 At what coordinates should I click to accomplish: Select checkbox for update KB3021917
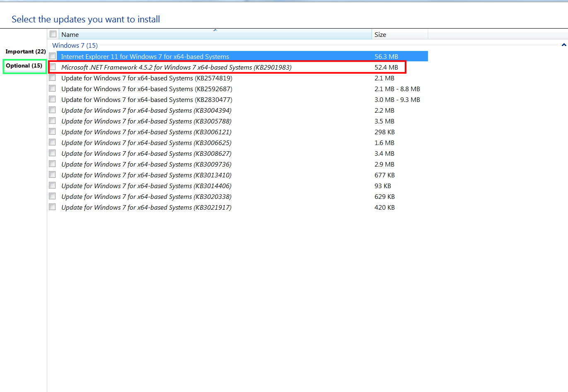point(52,207)
